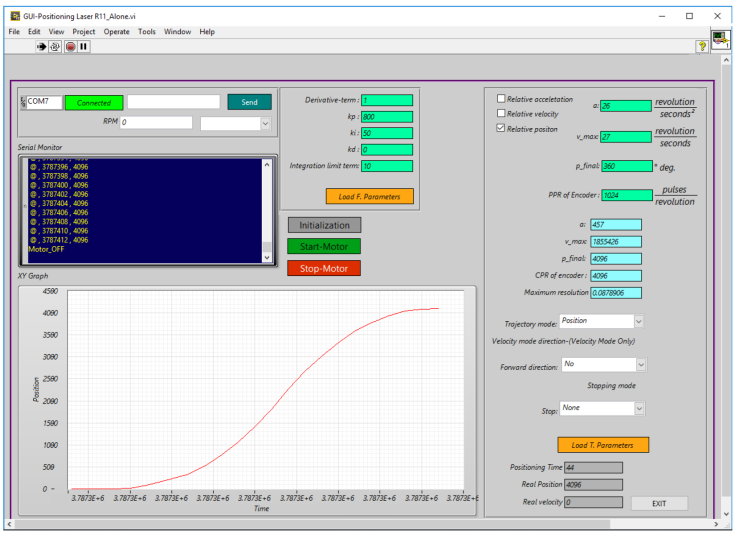Viewport: 737px width, 536px height.
Task: Click the LabVIEW icon in the title bar
Action: click(x=14, y=16)
